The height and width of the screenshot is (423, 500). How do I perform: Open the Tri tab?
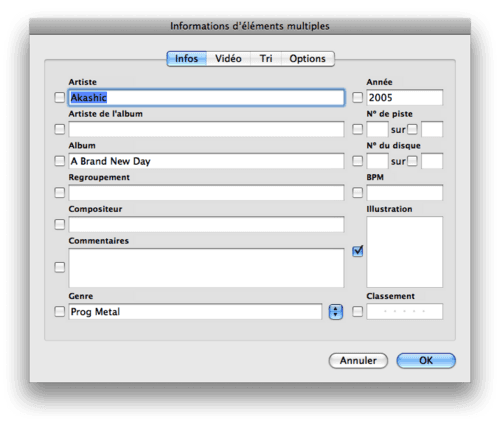[x=266, y=59]
